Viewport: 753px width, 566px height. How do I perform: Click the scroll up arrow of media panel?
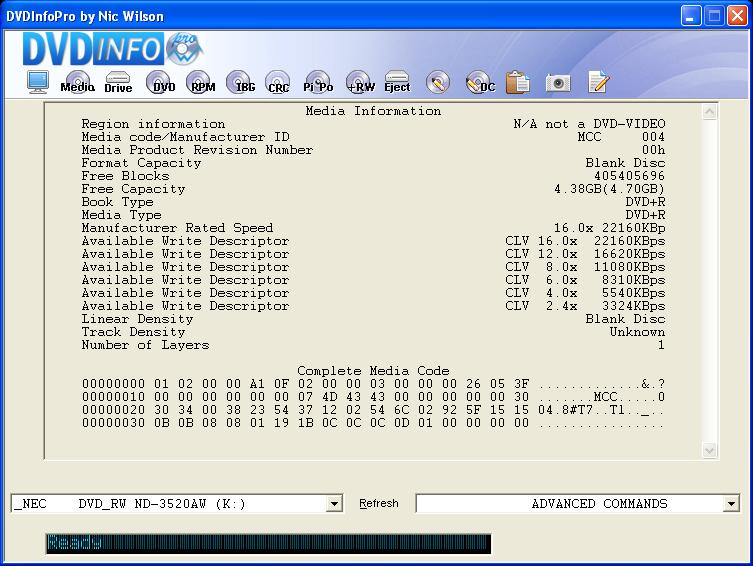click(x=709, y=112)
